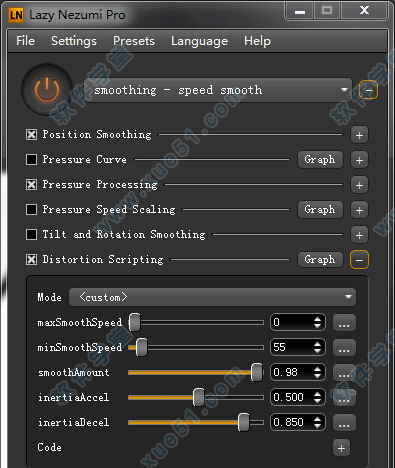395x468 pixels.
Task: Increase maxSmoothSpeed with up arrow
Action: point(318,319)
